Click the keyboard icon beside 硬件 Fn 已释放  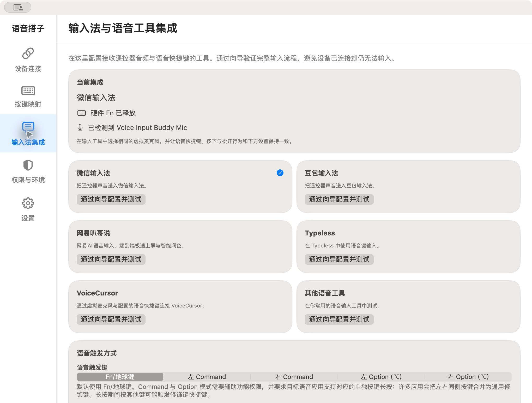click(x=82, y=113)
